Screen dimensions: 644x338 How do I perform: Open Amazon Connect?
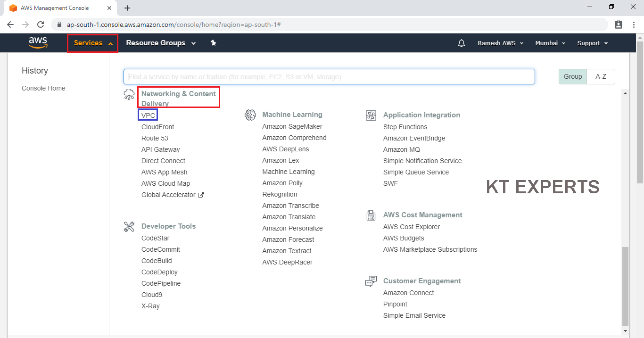[x=408, y=293]
